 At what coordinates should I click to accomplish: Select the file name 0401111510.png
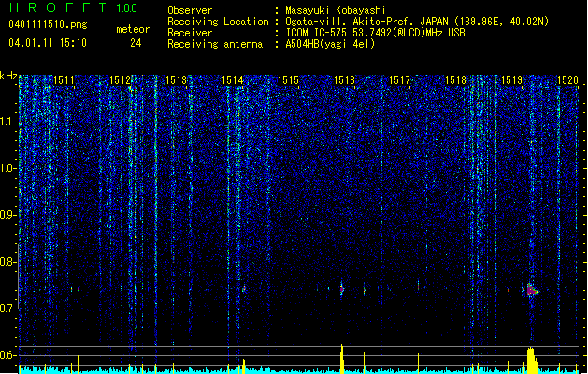[48, 24]
